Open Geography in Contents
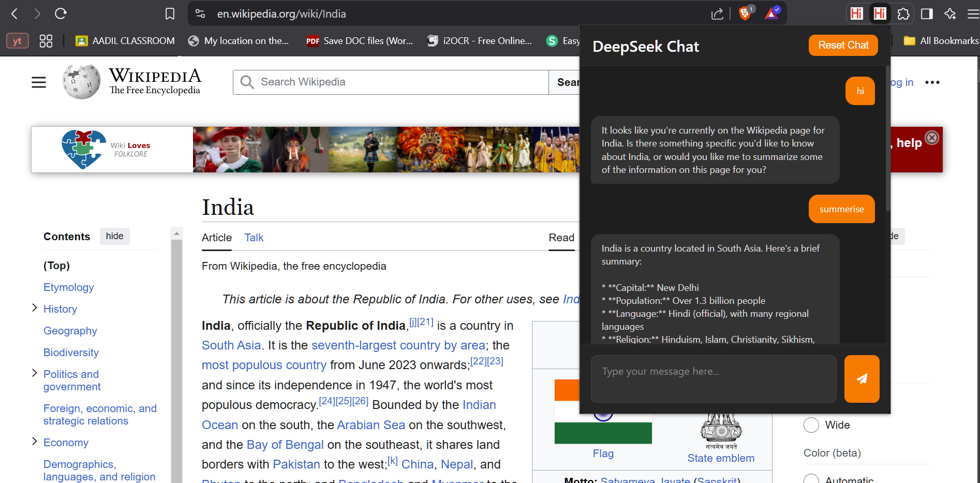Viewport: 980px width, 483px height. (x=70, y=331)
